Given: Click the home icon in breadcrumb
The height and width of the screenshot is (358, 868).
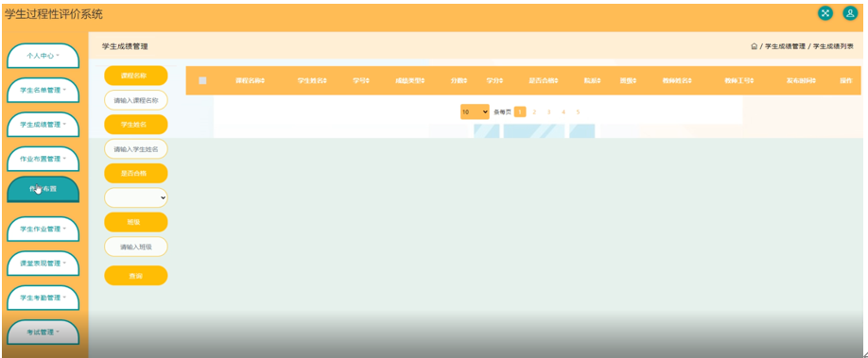Looking at the screenshot, I should [x=754, y=46].
